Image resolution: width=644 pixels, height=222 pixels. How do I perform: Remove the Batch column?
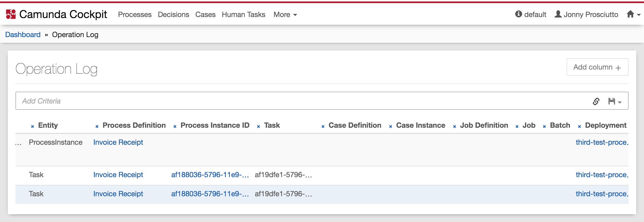click(544, 126)
